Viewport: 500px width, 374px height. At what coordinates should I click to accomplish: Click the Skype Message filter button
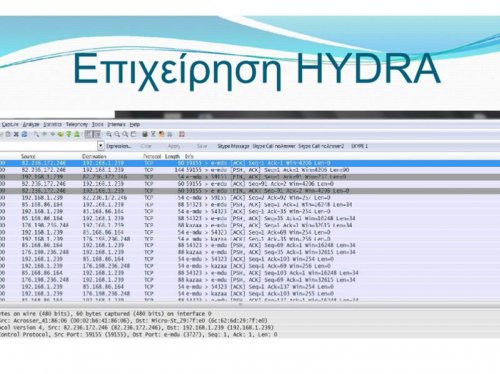point(233,146)
